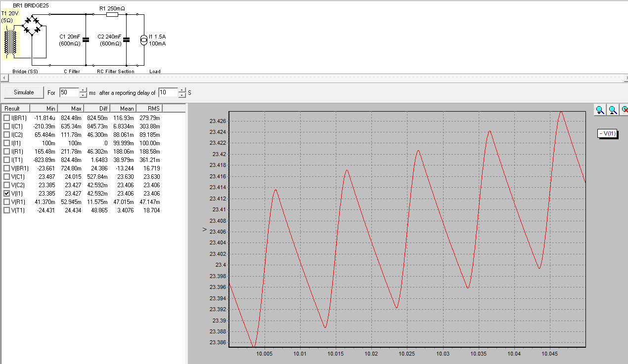The height and width of the screenshot is (364, 628).
Task: Enable the V(BR1) trace checkbox
Action: (x=6, y=168)
